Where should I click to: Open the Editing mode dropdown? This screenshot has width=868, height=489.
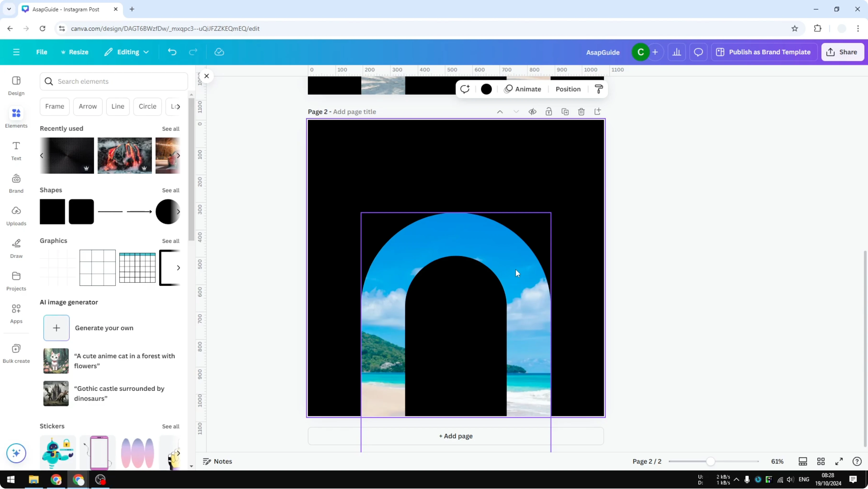pyautogui.click(x=127, y=52)
